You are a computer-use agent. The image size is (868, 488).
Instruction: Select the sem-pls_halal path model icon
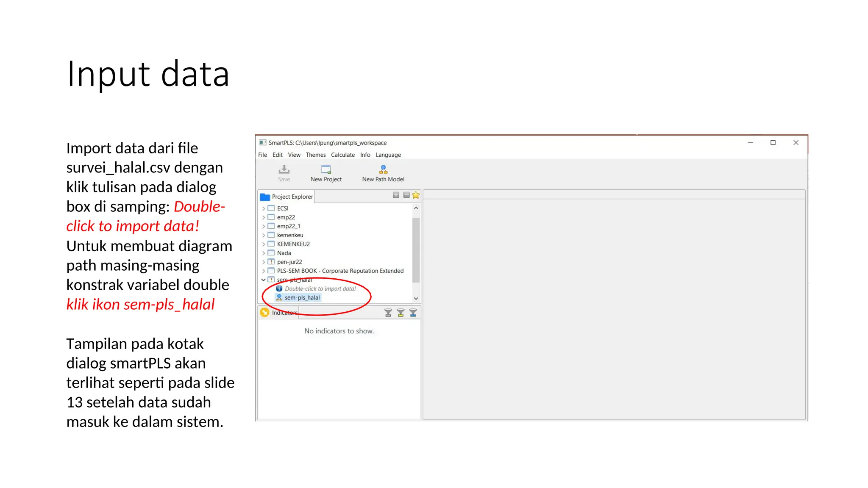click(x=279, y=298)
